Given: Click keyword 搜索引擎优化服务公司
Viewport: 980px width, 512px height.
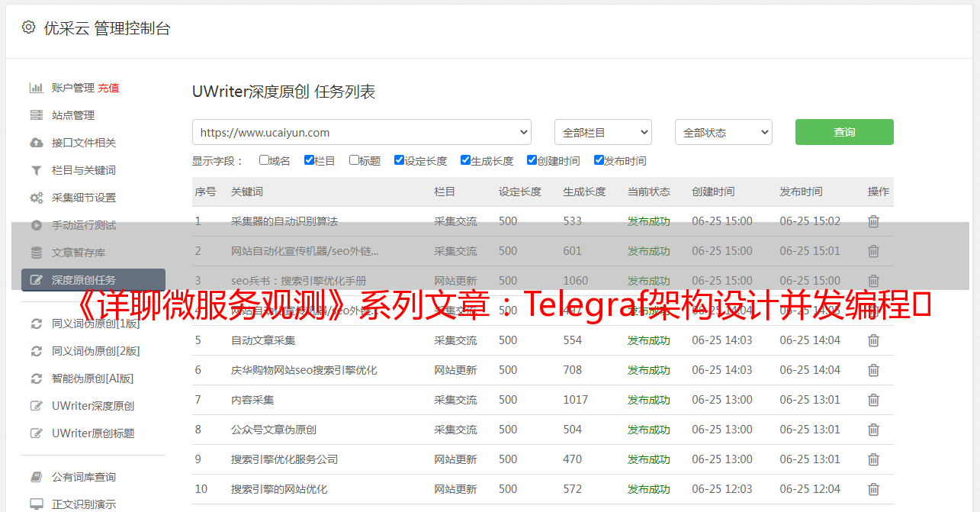Looking at the screenshot, I should (x=284, y=459).
